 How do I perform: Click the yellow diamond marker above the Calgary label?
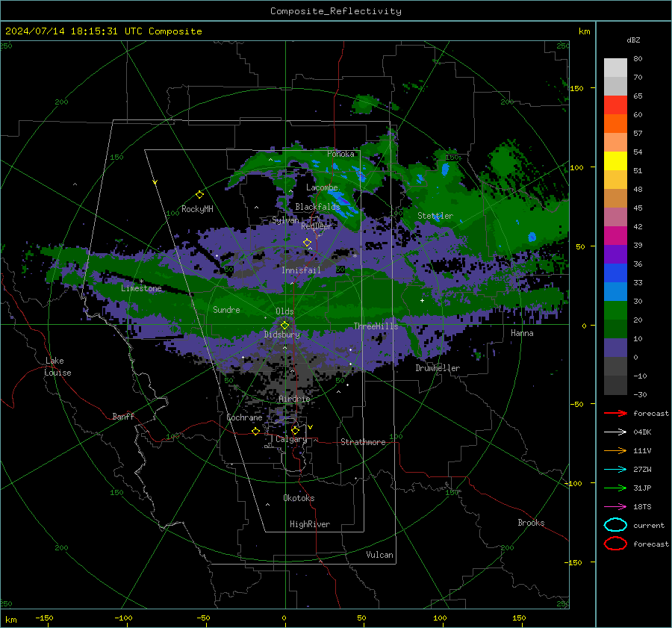pos(295,430)
